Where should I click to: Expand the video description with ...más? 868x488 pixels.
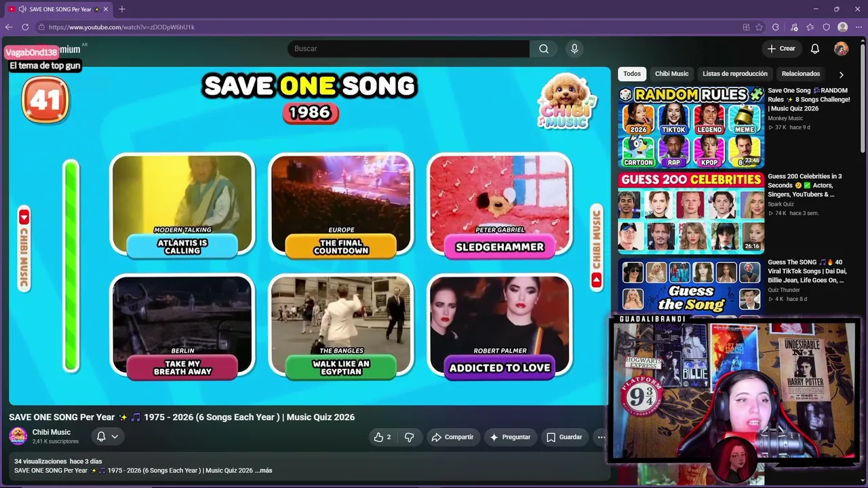pyautogui.click(x=264, y=470)
